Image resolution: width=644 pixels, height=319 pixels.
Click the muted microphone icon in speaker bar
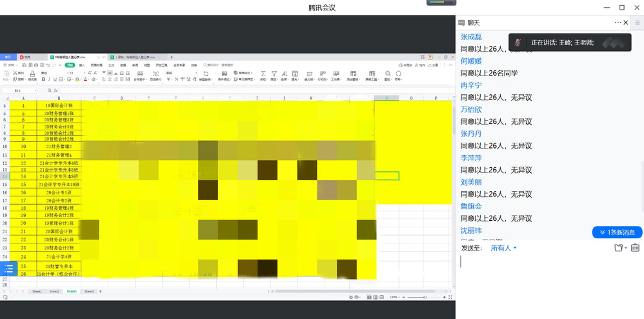[x=518, y=42]
